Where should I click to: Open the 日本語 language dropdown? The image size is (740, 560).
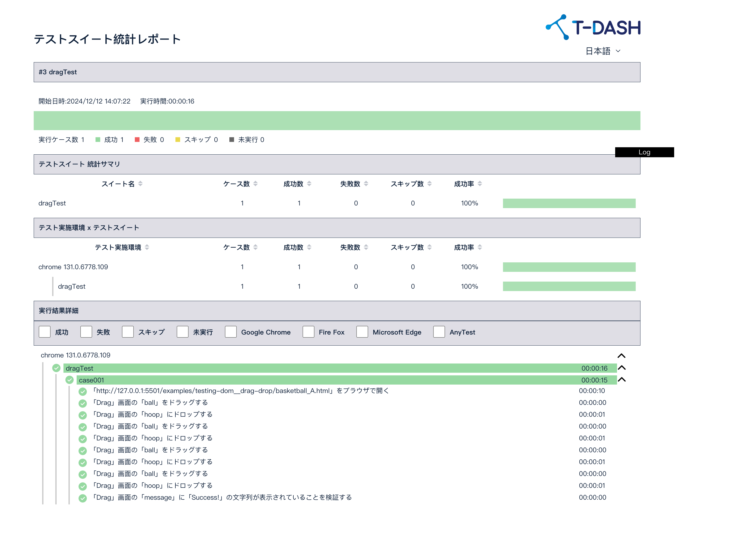603,51
